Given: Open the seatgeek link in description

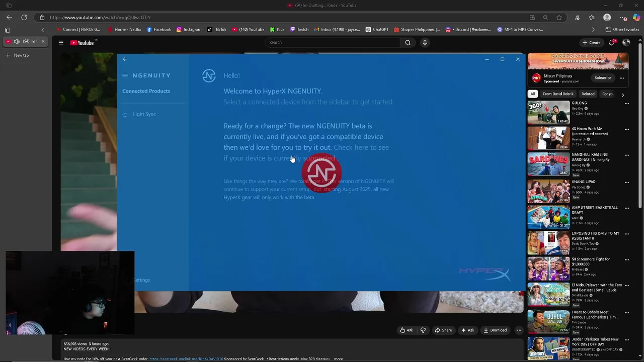Looking at the screenshot, I should 186,359.
